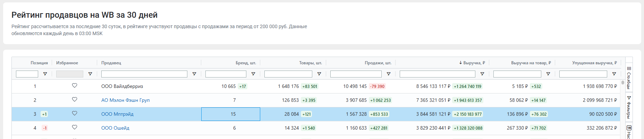
Task: Click lost revenue 1 938 698 770 ₽
Action: click(600, 86)
